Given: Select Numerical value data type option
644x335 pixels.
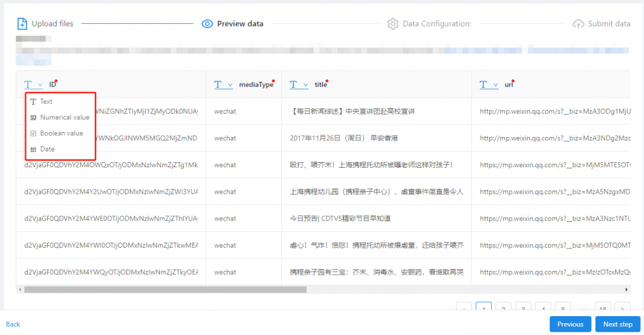Looking at the screenshot, I should (64, 118).
